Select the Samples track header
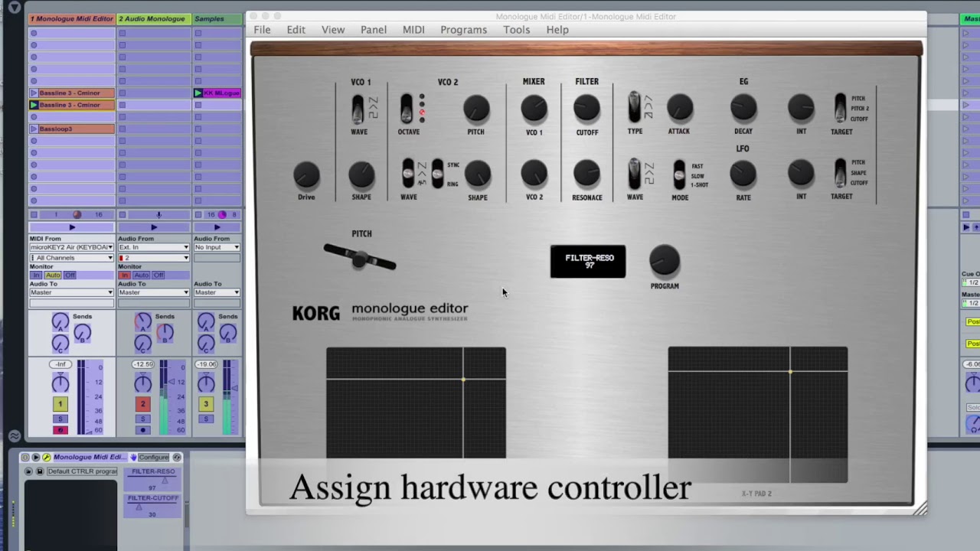980x551 pixels. (217, 18)
